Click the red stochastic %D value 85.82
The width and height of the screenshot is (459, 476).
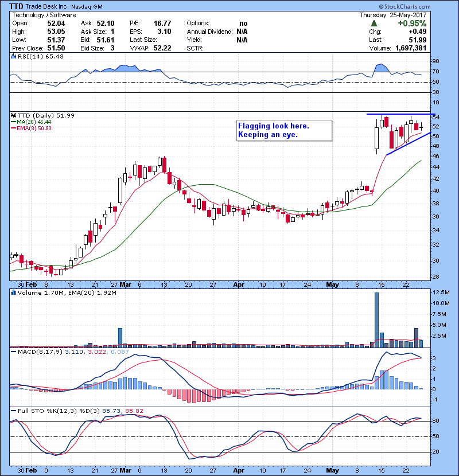tap(134, 411)
